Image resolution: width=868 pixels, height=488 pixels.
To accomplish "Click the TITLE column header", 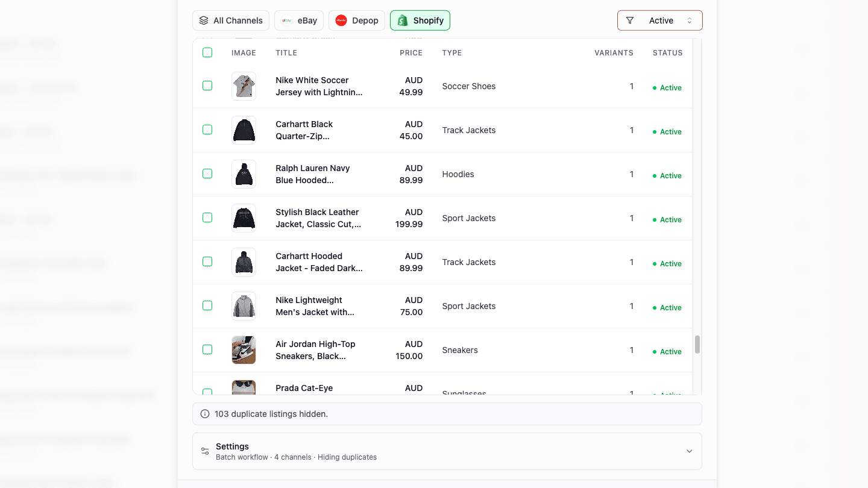I will click(286, 53).
